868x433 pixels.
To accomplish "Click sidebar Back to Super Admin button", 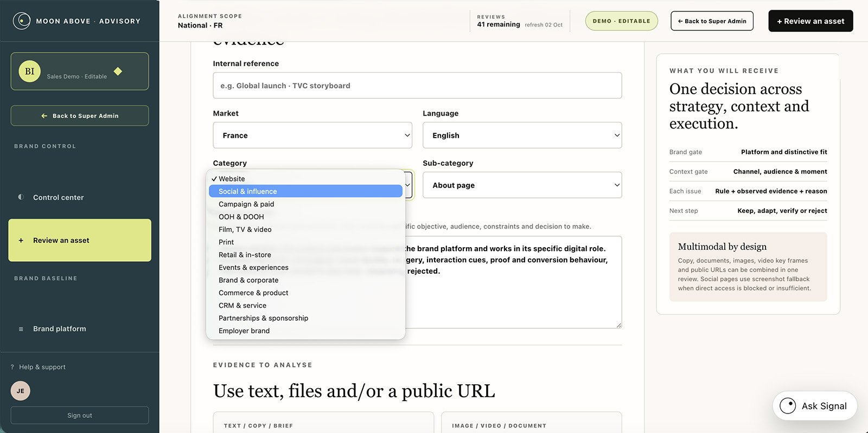I will 80,116.
